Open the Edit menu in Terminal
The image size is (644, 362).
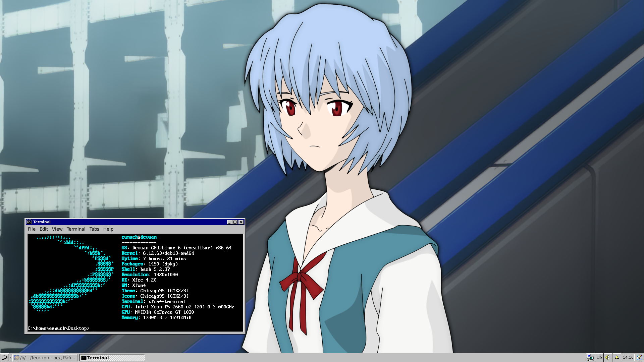pyautogui.click(x=44, y=229)
